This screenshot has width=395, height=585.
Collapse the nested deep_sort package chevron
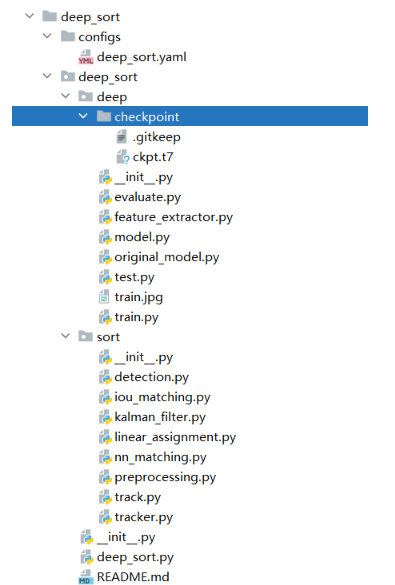click(x=47, y=76)
